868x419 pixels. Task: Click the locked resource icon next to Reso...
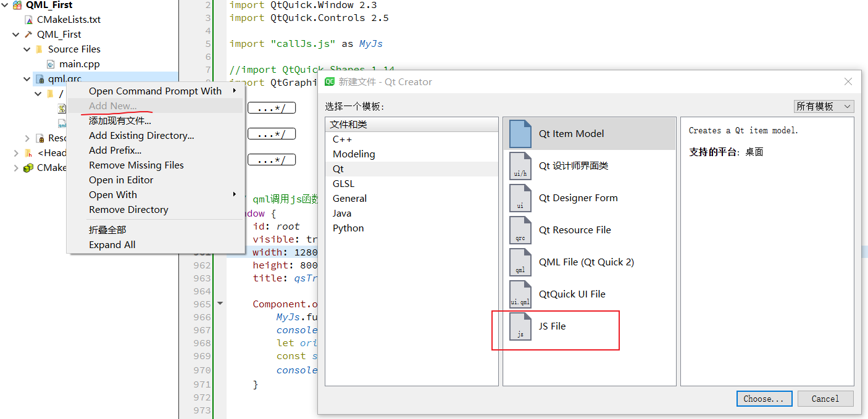tap(40, 138)
